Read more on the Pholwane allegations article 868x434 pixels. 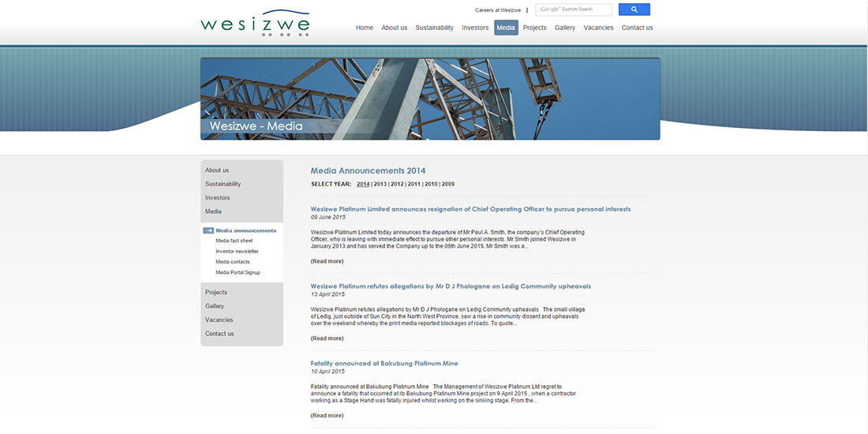327,339
